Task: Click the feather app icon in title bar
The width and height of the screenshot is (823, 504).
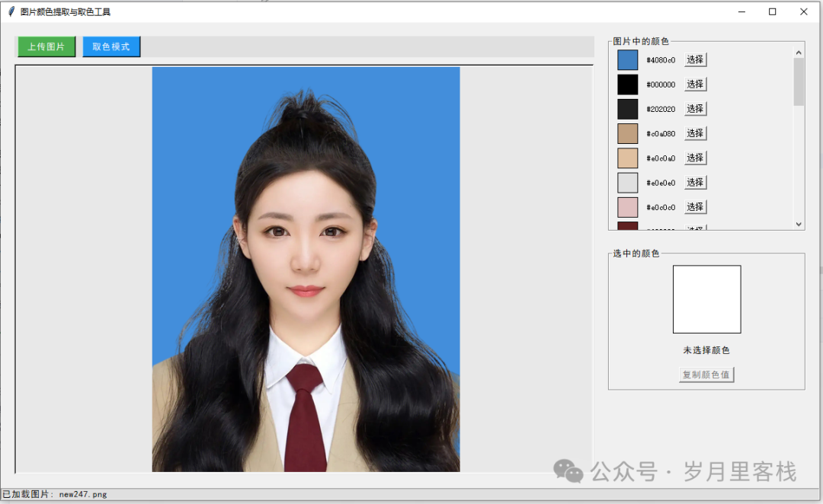Action: (11, 11)
